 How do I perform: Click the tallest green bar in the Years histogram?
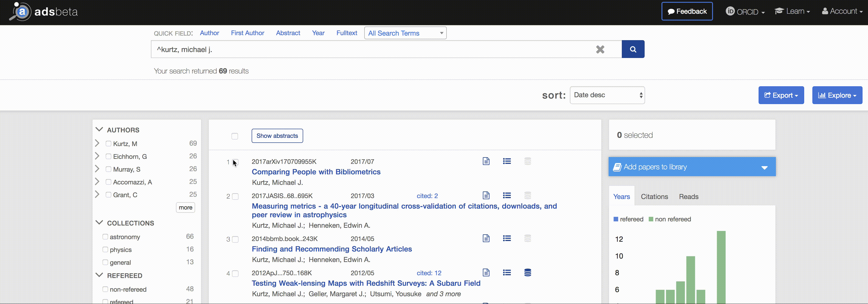(x=722, y=267)
